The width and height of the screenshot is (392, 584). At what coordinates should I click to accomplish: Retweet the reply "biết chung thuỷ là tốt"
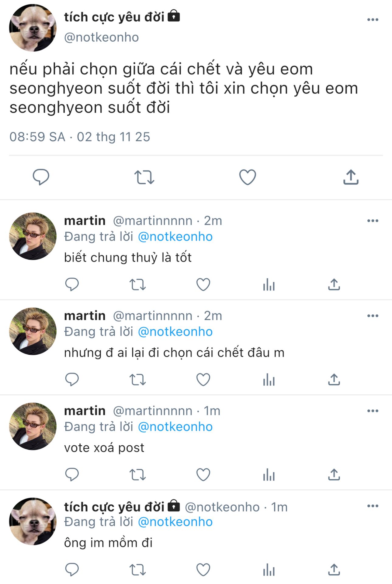pyautogui.click(x=137, y=285)
